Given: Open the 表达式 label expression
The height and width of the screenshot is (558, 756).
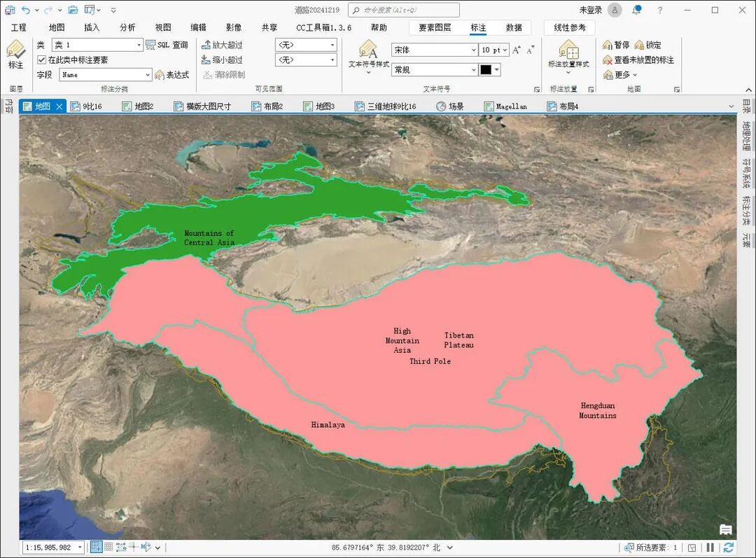Looking at the screenshot, I should click(171, 75).
